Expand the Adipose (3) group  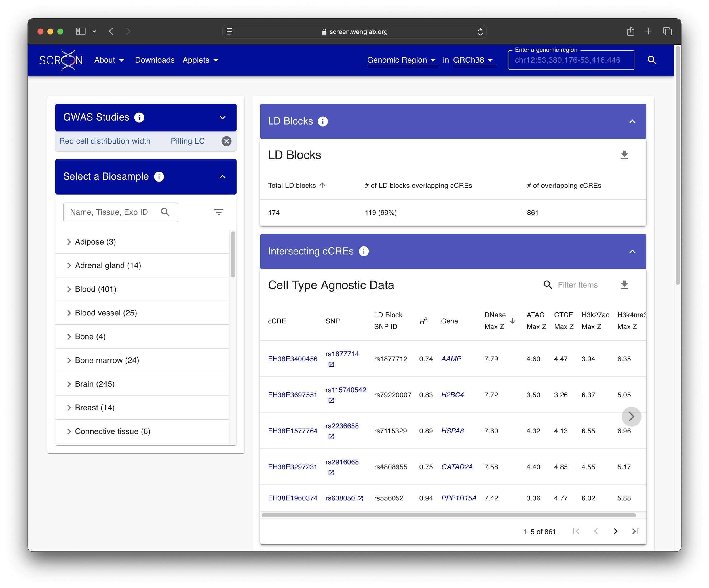pyautogui.click(x=142, y=242)
